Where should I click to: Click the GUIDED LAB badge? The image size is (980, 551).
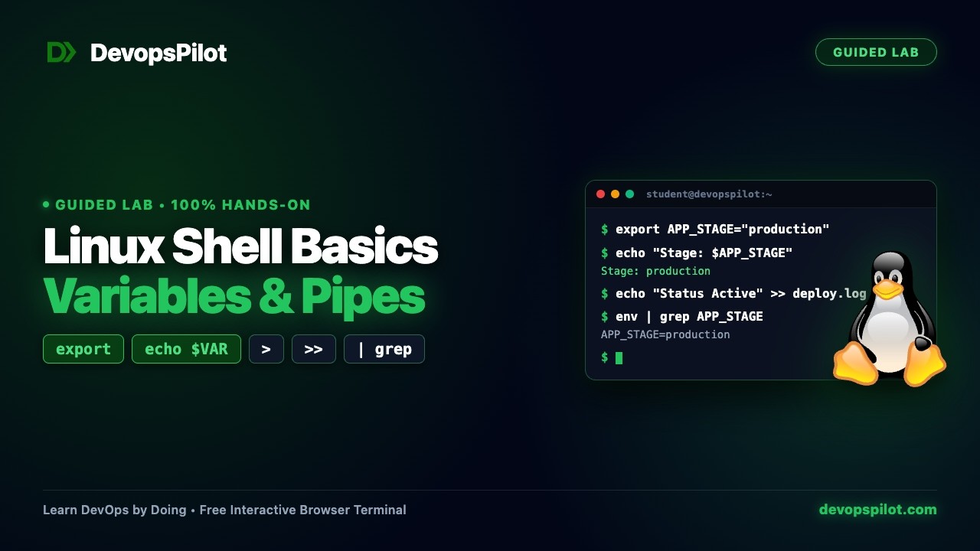(876, 52)
